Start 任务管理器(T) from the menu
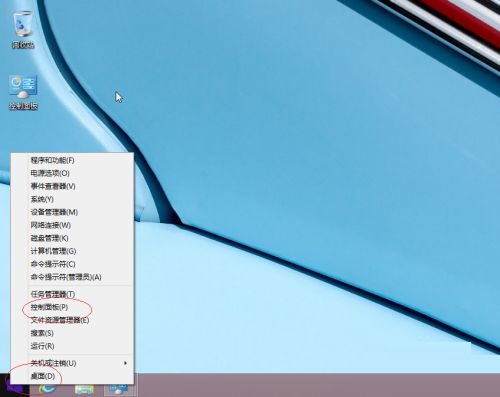The width and height of the screenshot is (500, 397). [53, 294]
